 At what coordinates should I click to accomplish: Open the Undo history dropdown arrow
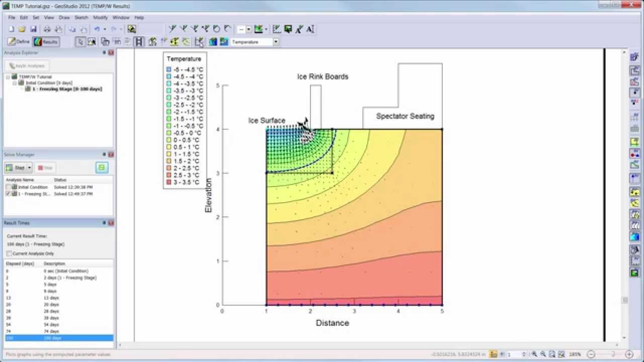(105, 29)
